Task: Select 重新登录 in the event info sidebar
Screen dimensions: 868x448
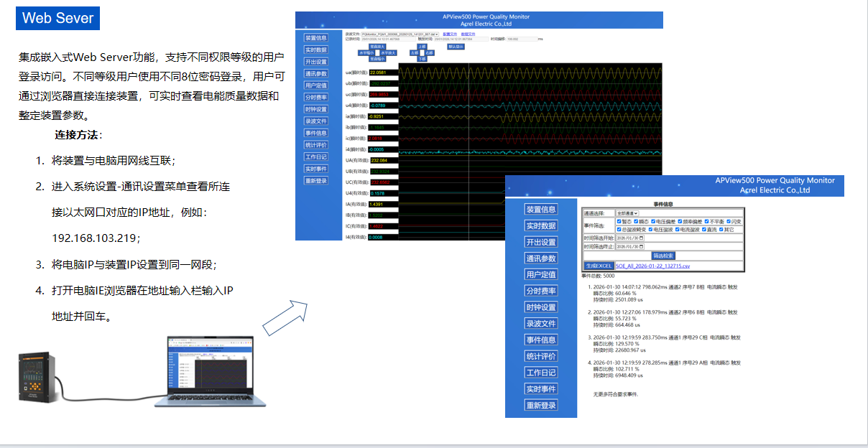Action: tap(541, 406)
